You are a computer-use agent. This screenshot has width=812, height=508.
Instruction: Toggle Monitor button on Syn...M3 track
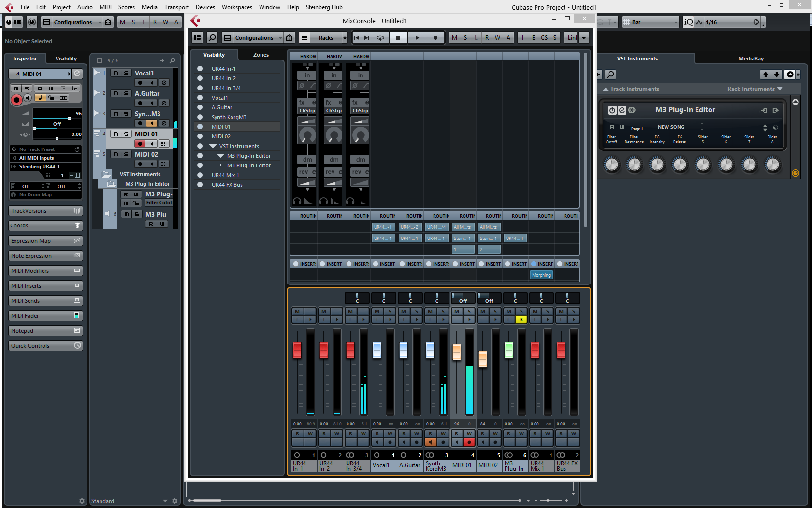click(x=152, y=123)
